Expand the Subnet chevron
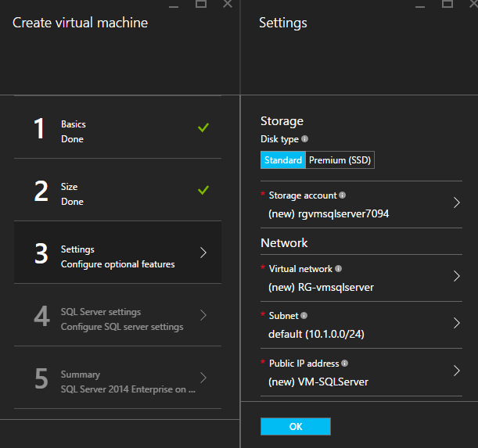The image size is (478, 448). coord(457,324)
